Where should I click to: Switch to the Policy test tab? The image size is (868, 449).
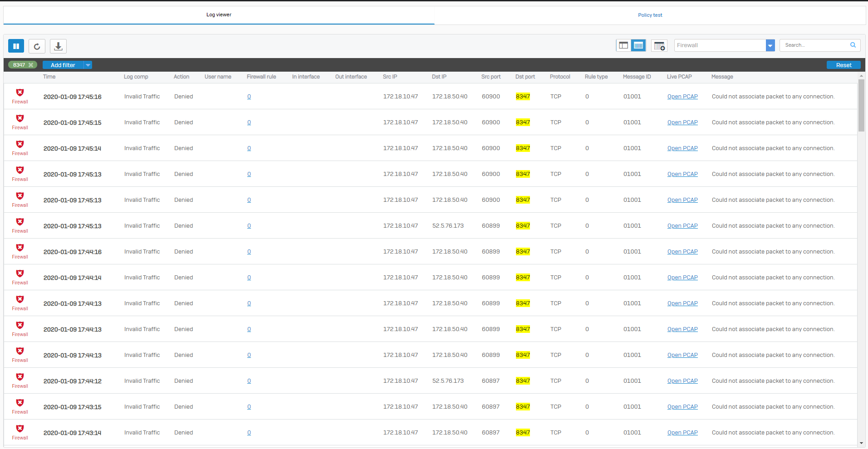coord(650,15)
